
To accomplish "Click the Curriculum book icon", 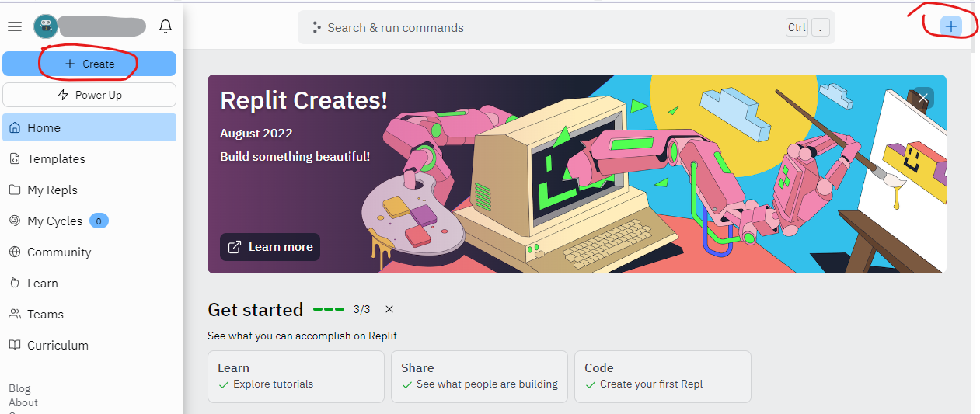I will coord(15,345).
